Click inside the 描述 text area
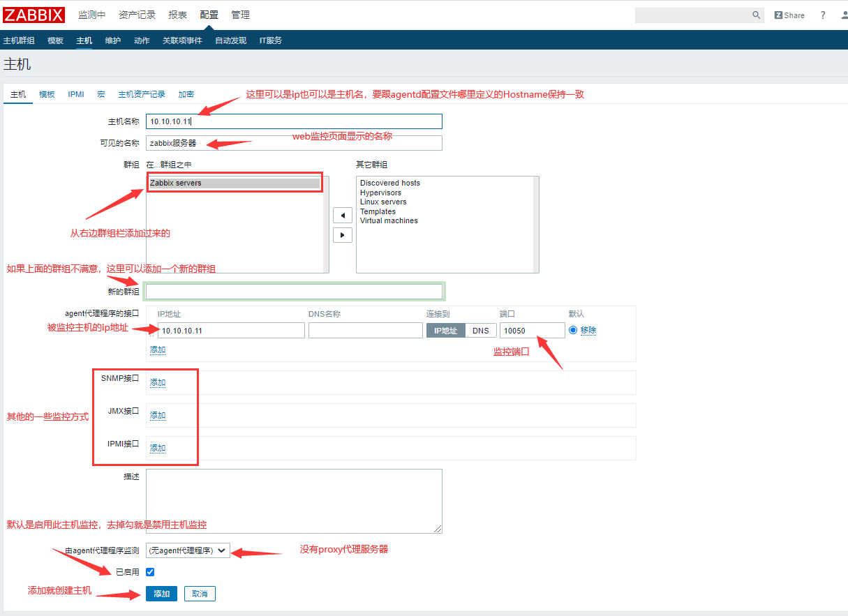This screenshot has width=848, height=616. click(x=294, y=501)
